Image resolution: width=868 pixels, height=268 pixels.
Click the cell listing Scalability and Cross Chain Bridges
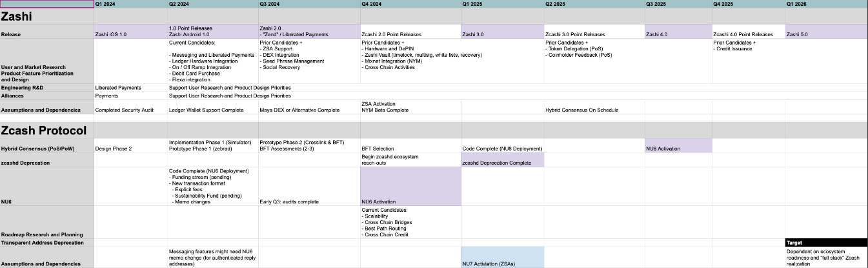pyautogui.click(x=410, y=222)
